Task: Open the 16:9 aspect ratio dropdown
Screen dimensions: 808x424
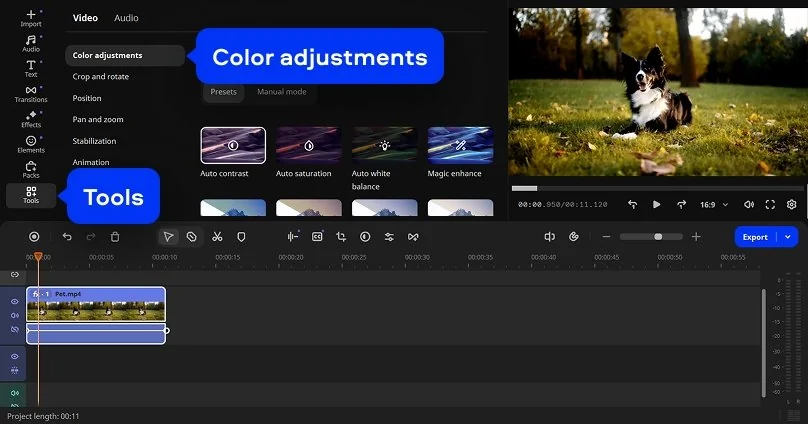Action: (714, 205)
